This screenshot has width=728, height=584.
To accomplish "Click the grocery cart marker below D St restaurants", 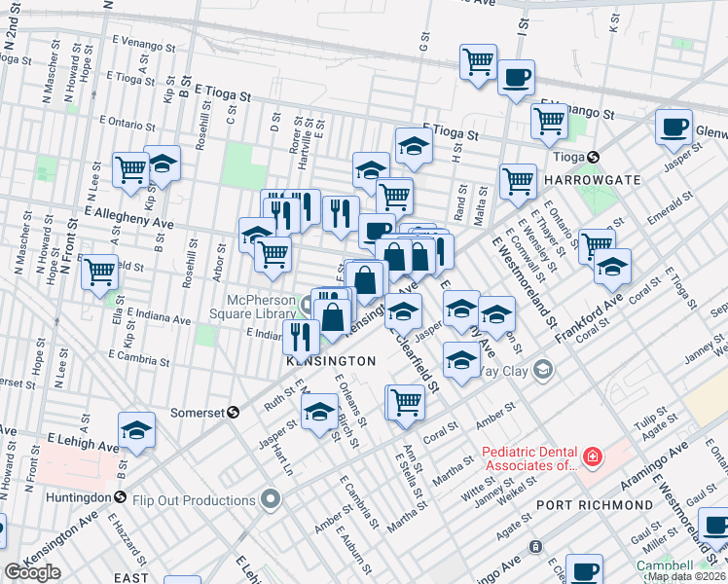I will (273, 254).
